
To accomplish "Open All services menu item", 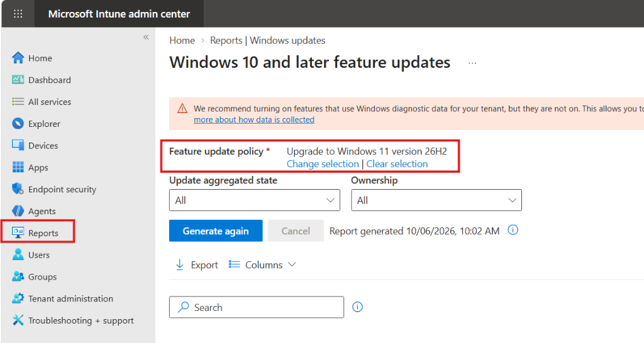I will [x=49, y=101].
